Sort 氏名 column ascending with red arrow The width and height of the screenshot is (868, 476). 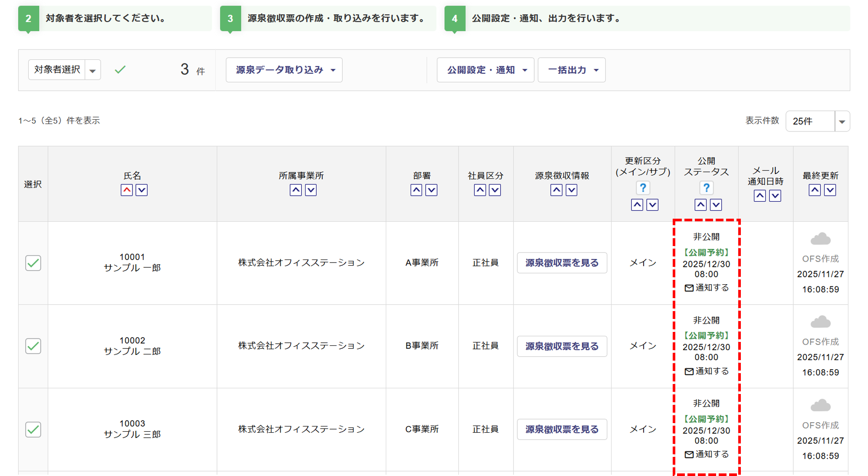point(126,190)
